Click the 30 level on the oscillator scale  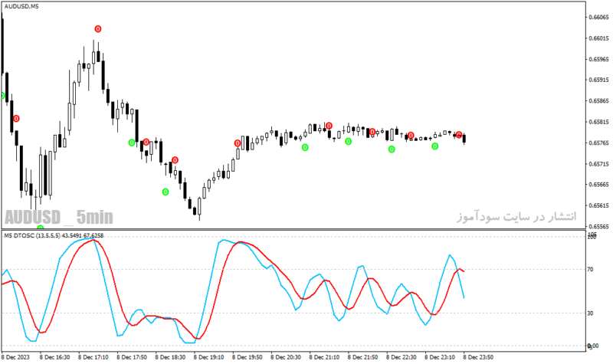pos(590,313)
